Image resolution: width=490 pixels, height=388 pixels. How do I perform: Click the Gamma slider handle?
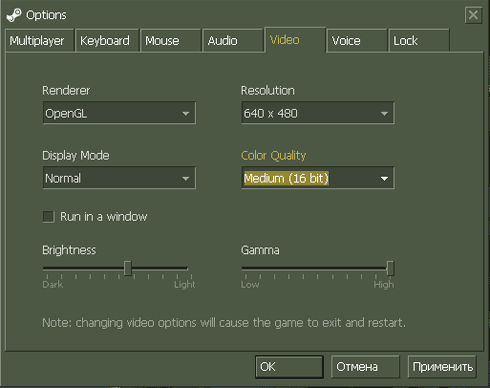pyautogui.click(x=390, y=268)
